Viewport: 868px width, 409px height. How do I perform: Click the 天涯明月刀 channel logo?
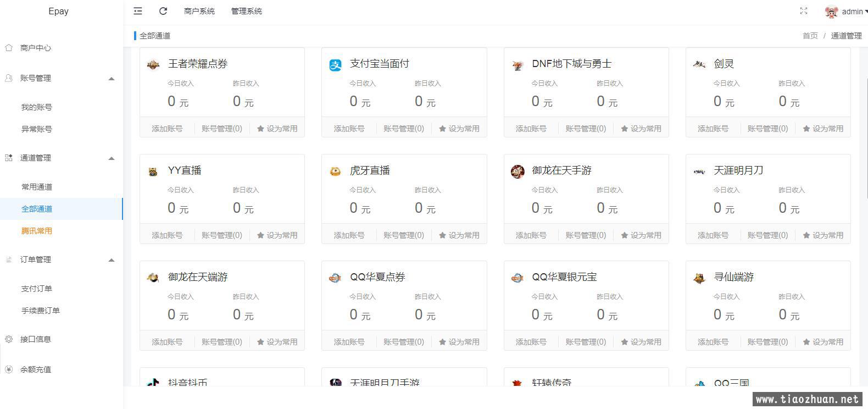click(x=699, y=172)
